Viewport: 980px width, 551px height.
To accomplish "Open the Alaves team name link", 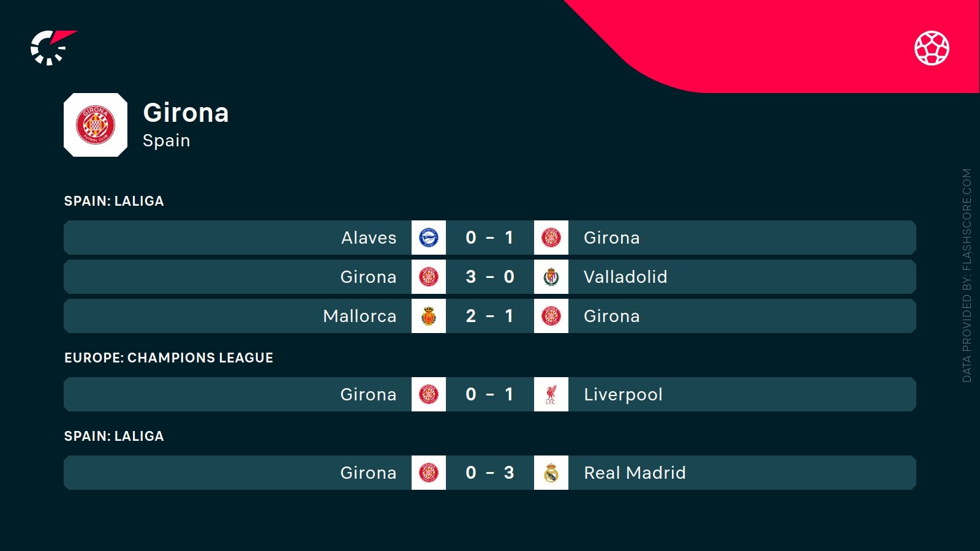I will pos(369,238).
